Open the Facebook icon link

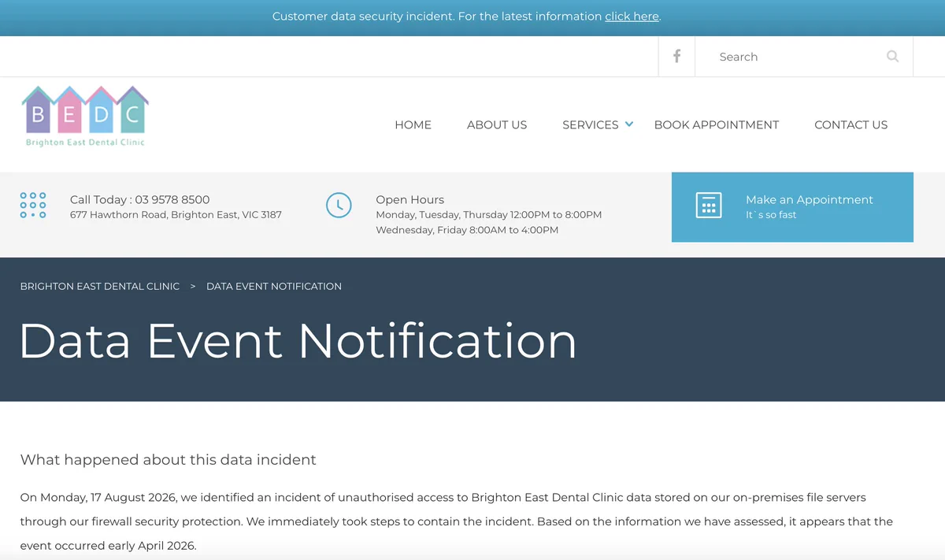[x=676, y=56]
